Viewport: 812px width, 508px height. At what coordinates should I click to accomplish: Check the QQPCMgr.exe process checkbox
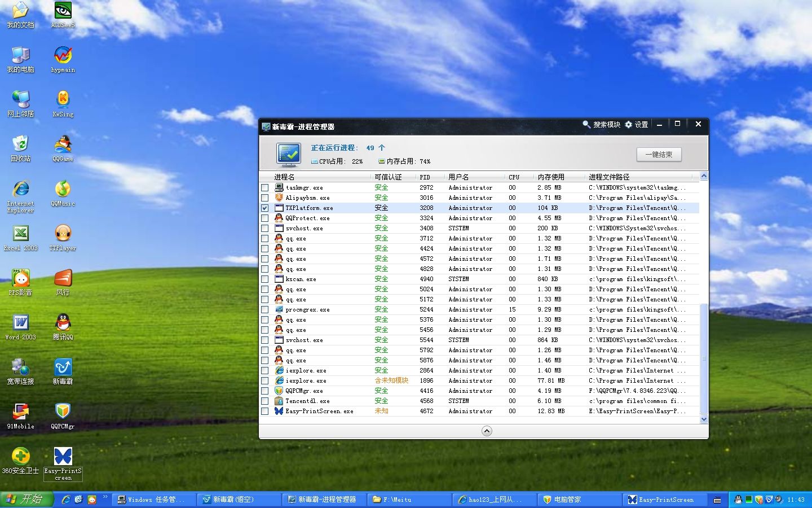tap(264, 391)
